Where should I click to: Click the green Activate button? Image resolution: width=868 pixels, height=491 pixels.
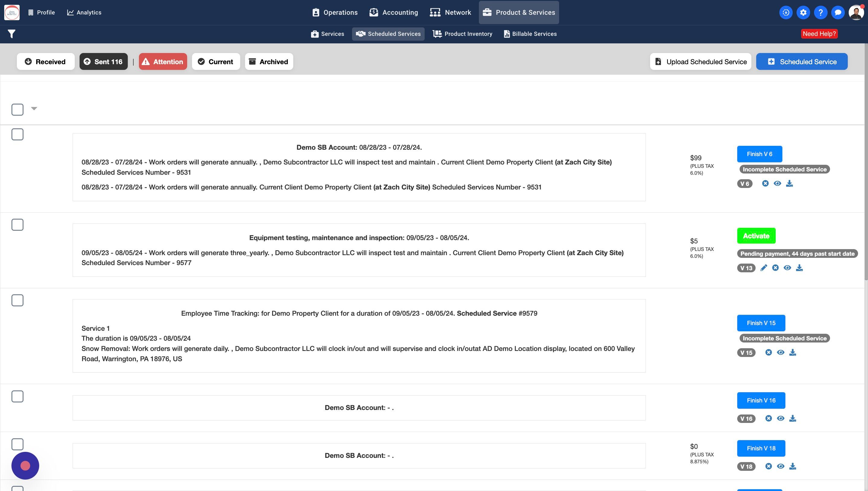pyautogui.click(x=756, y=236)
